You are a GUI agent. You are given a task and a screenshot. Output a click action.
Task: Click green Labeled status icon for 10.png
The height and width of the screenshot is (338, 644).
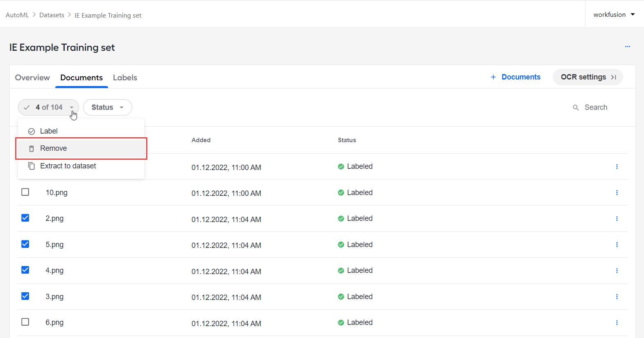[341, 193]
